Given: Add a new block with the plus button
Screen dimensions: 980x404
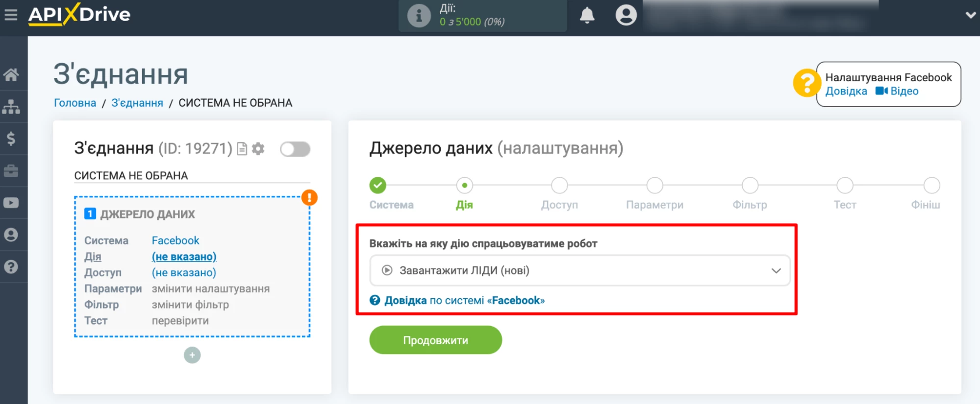Looking at the screenshot, I should coord(192,355).
